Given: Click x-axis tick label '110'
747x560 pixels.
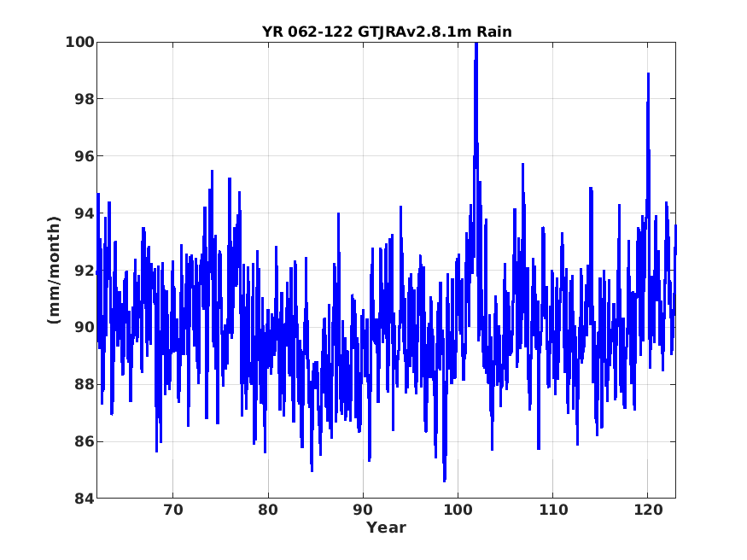Looking at the screenshot, I should click(553, 510).
